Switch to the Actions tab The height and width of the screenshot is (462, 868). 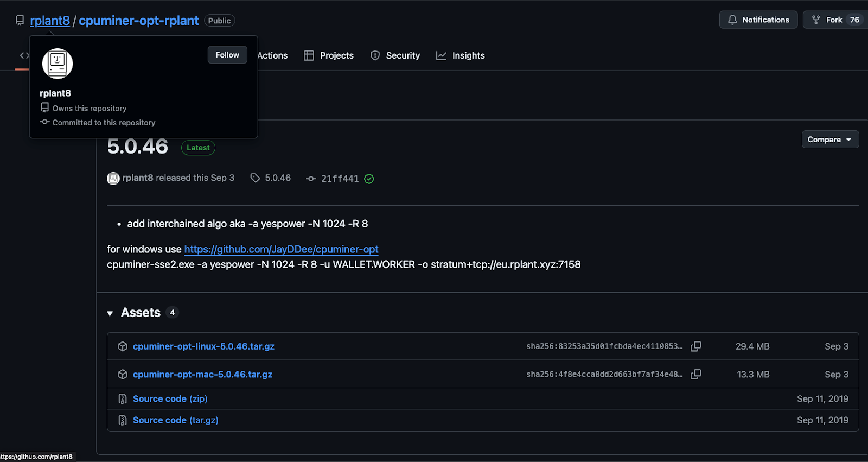[x=272, y=55]
